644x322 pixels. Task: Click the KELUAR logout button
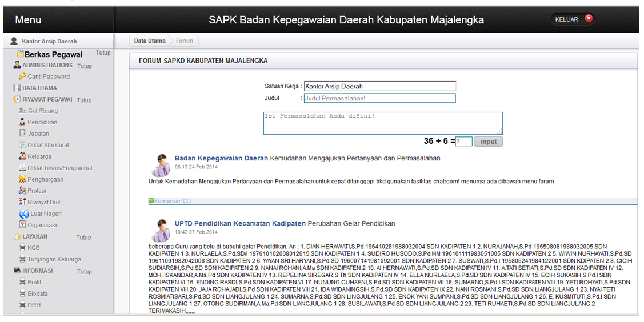[x=573, y=19]
